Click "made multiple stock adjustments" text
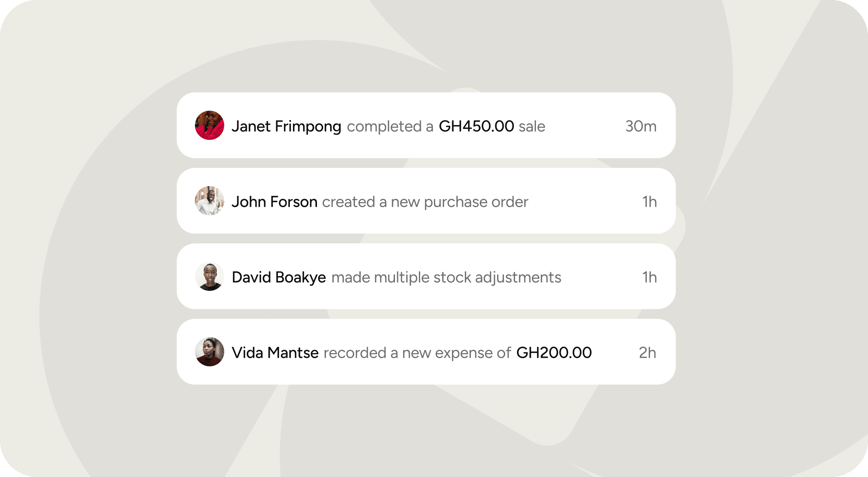Viewport: 868px width, 477px height. point(446,277)
